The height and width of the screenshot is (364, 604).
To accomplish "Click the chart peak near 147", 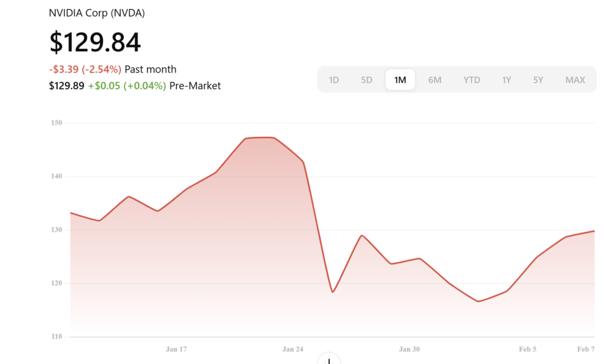I will click(260, 137).
